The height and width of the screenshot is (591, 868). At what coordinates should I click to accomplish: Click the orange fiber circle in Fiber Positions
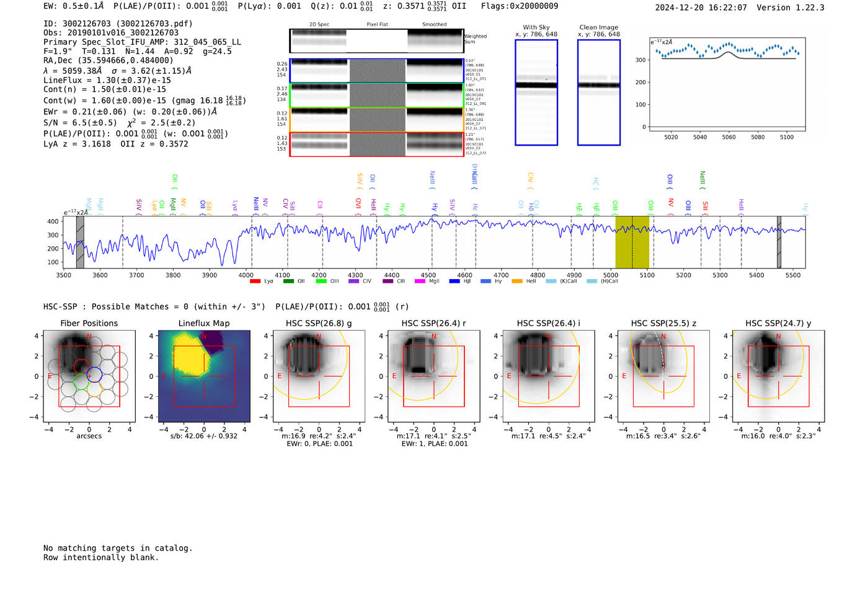pyautogui.click(x=94, y=389)
